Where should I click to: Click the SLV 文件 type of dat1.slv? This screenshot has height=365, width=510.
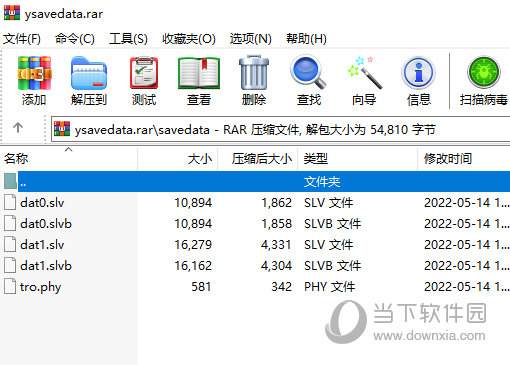click(328, 245)
